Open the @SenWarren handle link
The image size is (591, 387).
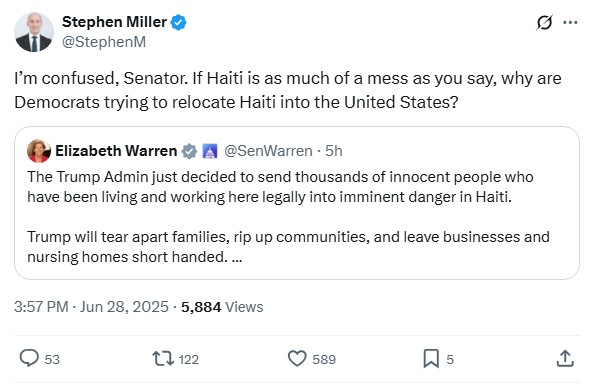[268, 151]
